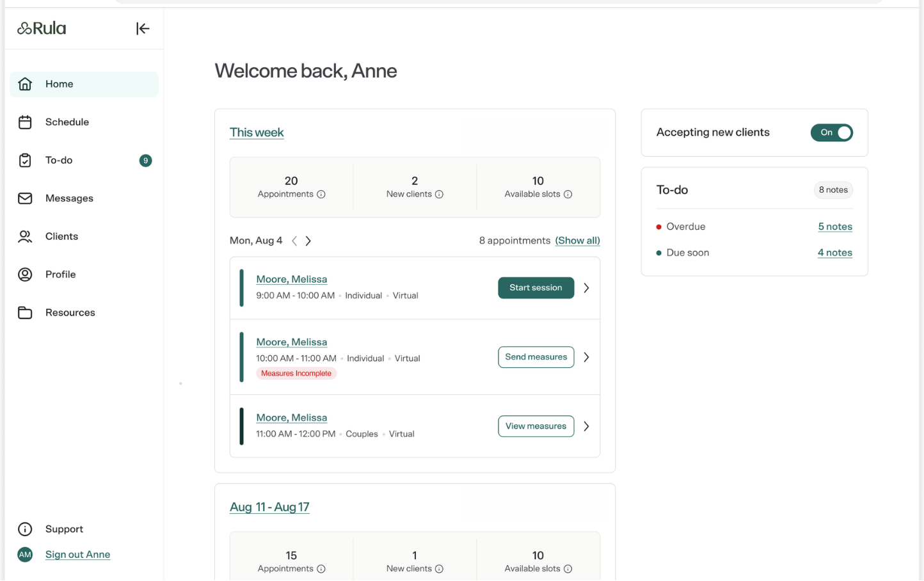
Task: Open Aug 11 - Aug 17 link
Action: tap(269, 507)
